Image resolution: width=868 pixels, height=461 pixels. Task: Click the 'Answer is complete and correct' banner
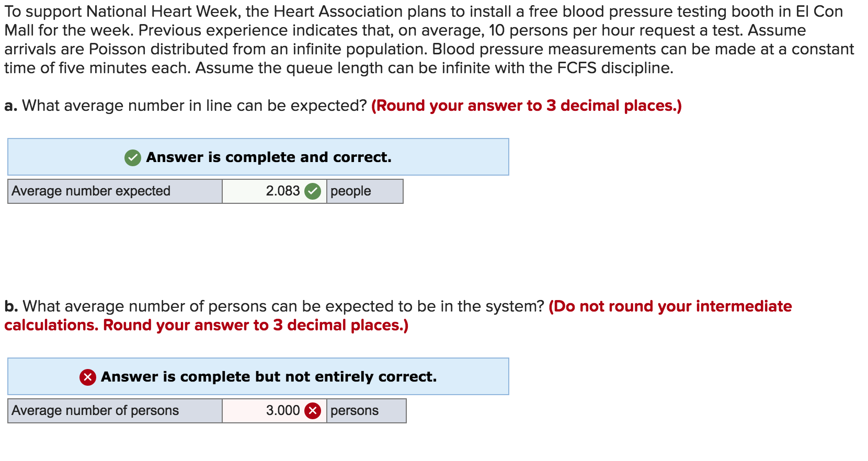258,157
